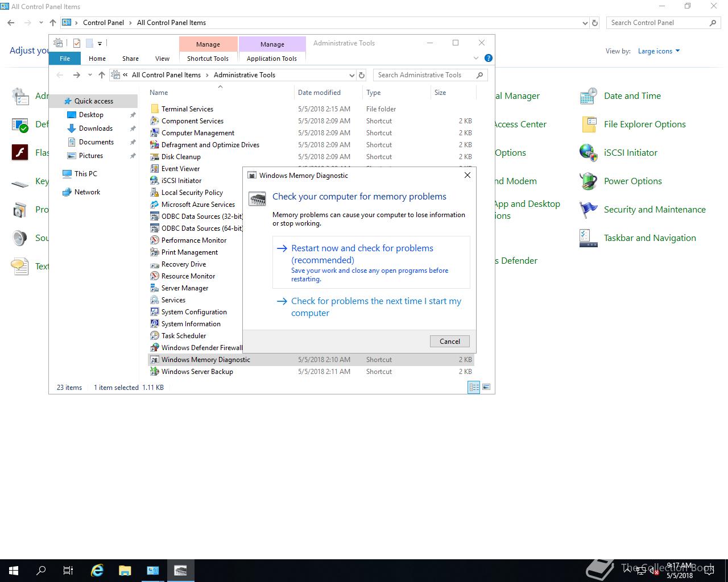The height and width of the screenshot is (582, 728).
Task: Switch to the Application Tools tab
Action: coord(272,59)
